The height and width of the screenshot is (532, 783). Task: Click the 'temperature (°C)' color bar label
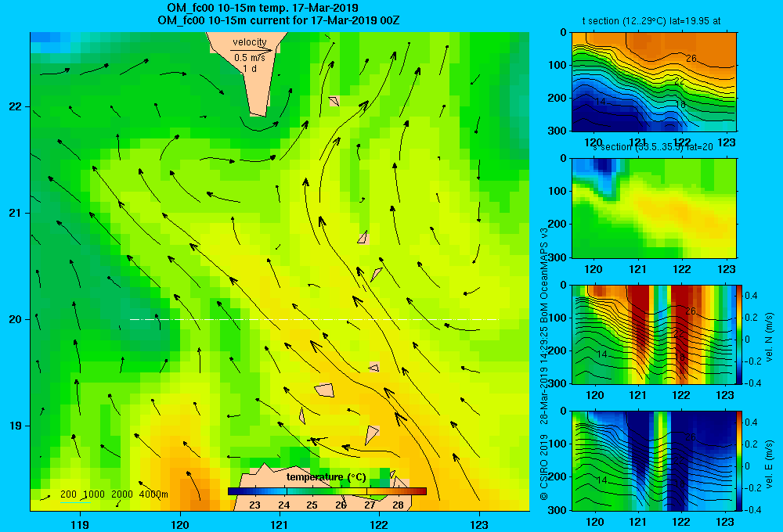[x=326, y=477]
